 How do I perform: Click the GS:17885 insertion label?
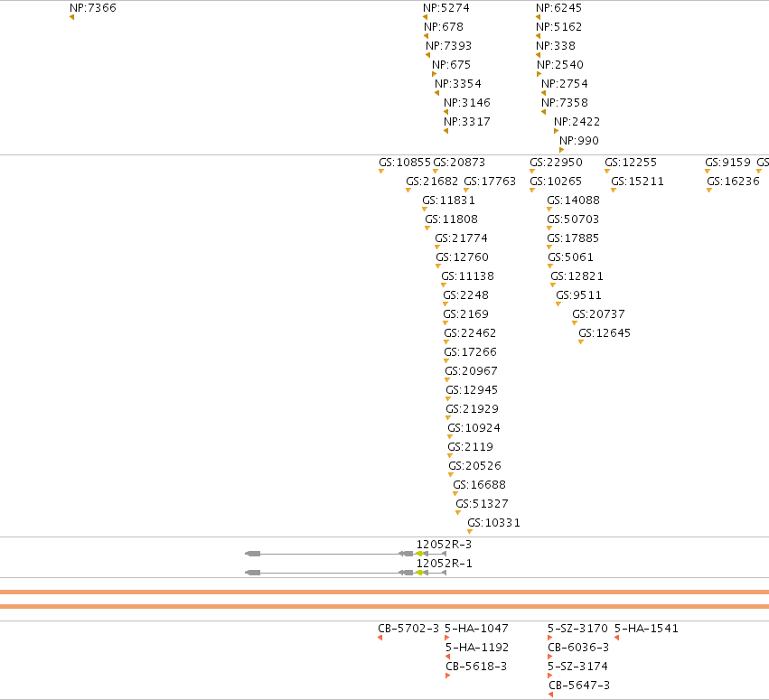pos(573,238)
